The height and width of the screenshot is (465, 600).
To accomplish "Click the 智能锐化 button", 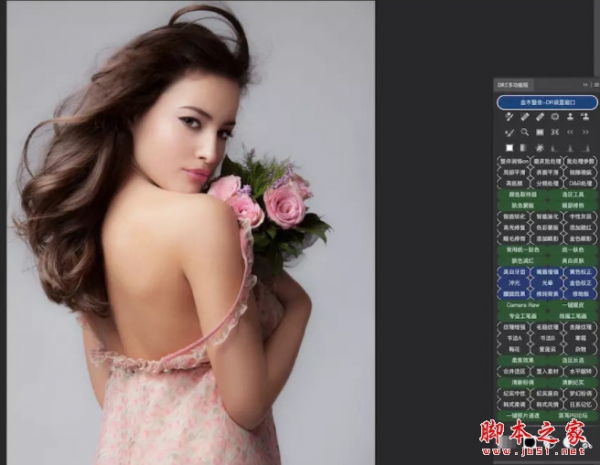I will (514, 217).
